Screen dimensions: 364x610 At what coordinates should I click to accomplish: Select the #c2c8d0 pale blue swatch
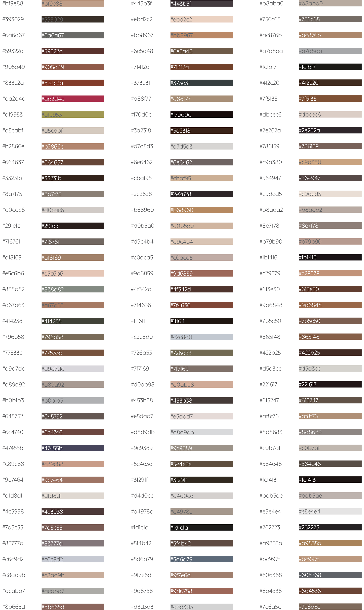pos(202,337)
